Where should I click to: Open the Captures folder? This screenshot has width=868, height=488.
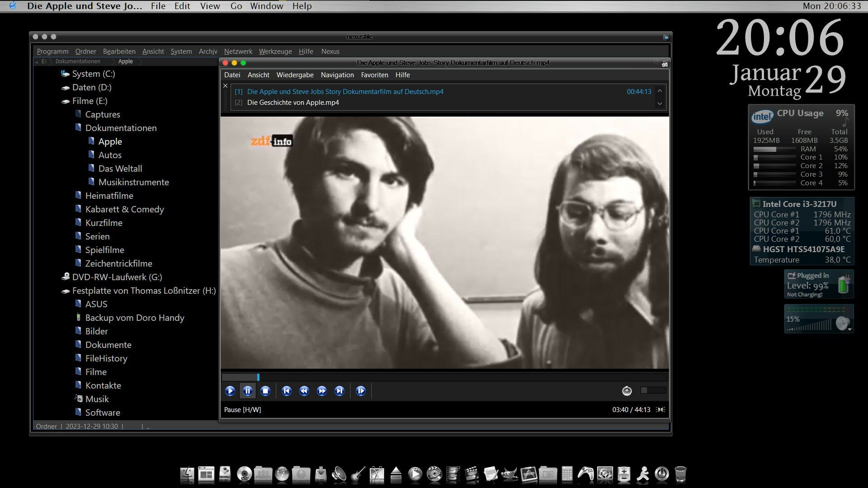[x=103, y=114]
